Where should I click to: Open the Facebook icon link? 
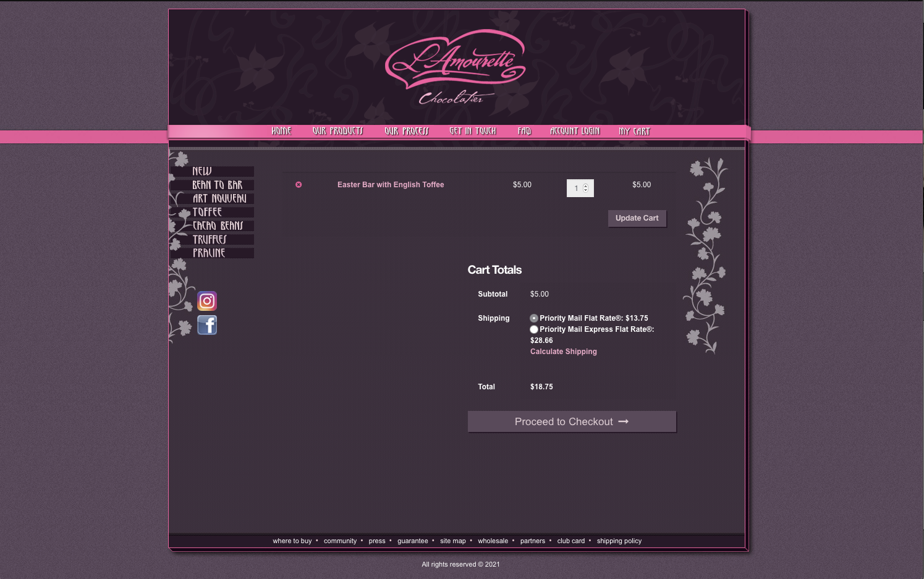click(207, 325)
